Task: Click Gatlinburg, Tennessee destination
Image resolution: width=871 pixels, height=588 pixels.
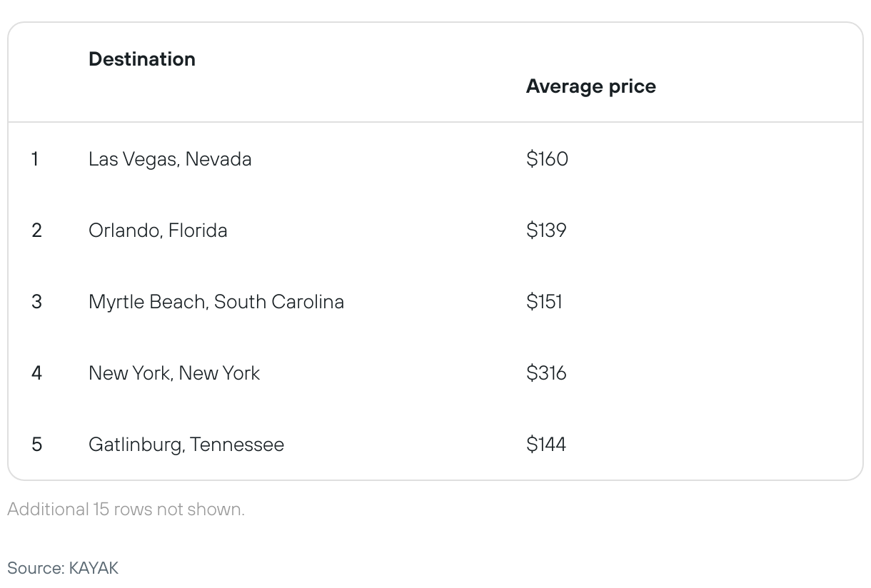Action: pos(186,444)
